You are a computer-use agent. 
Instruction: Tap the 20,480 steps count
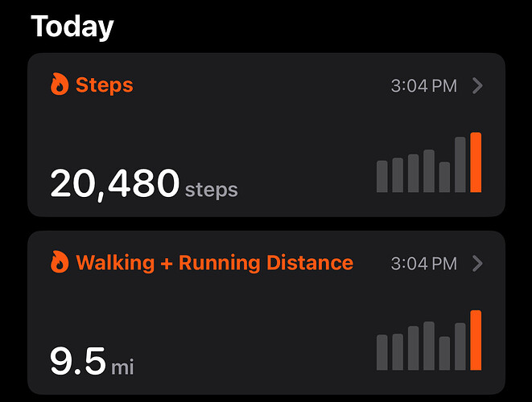pyautogui.click(x=114, y=183)
